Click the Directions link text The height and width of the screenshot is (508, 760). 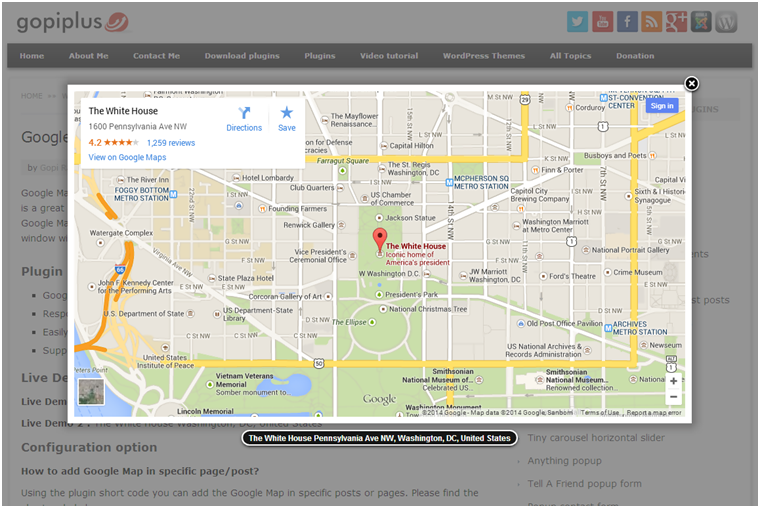point(244,128)
